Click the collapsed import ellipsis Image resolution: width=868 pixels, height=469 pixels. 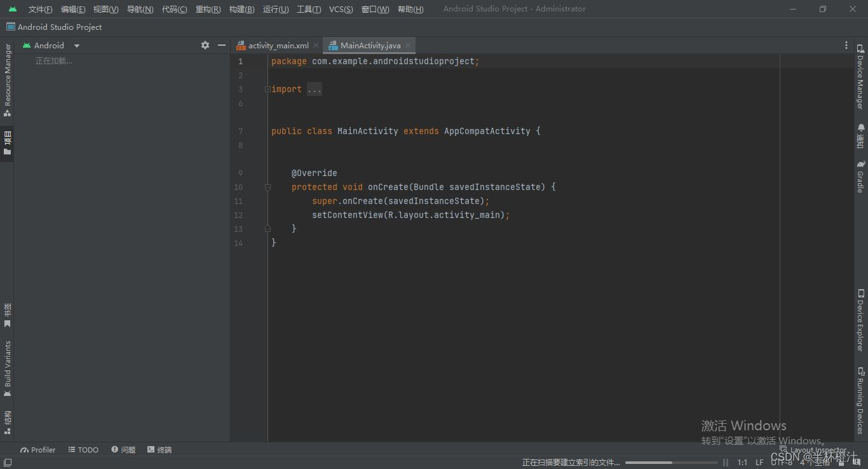(315, 89)
